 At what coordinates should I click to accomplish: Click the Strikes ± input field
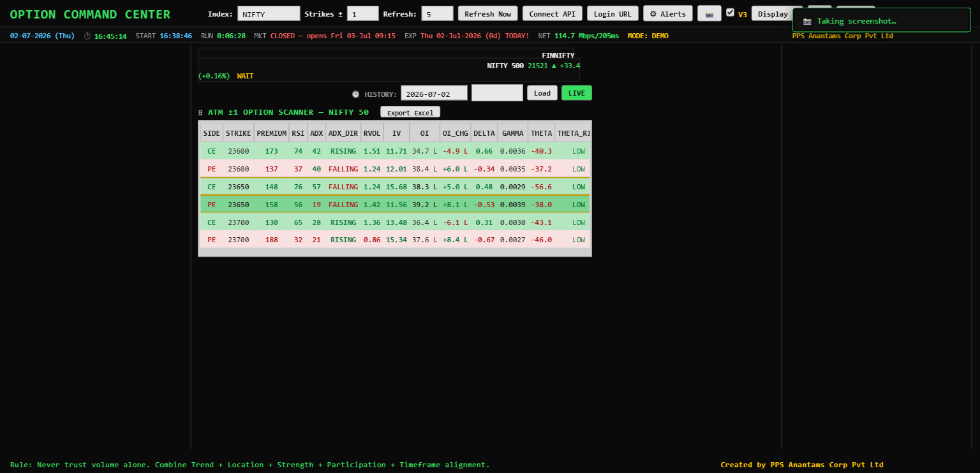pyautogui.click(x=362, y=13)
